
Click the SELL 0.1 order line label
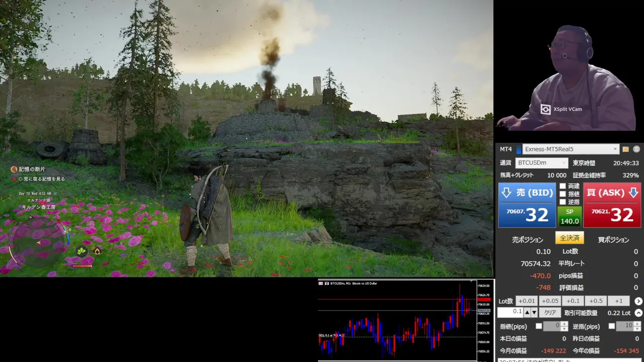coord(332,335)
